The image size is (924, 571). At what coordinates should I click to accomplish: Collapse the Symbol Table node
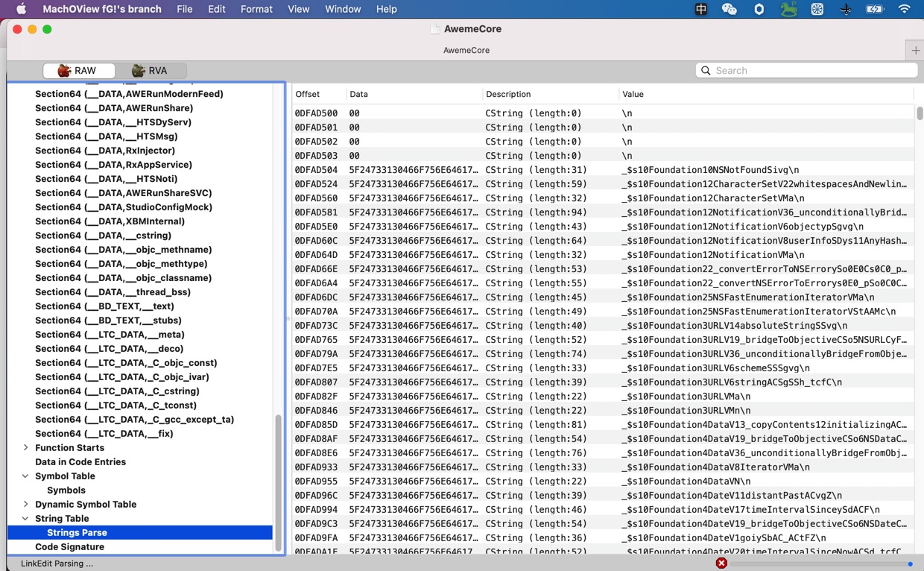click(x=25, y=476)
